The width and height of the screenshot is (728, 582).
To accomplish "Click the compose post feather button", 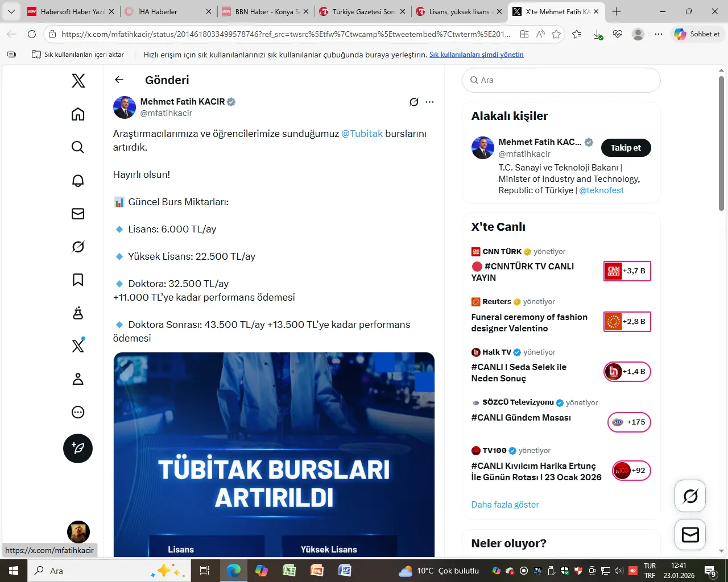I will (78, 448).
